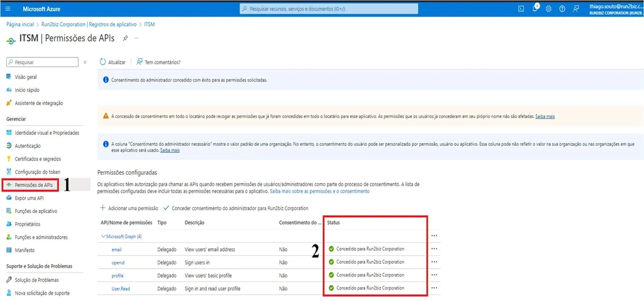Click the Manifesto icon in sidebar
Viewport: 644px width, 301px height.
9,249
